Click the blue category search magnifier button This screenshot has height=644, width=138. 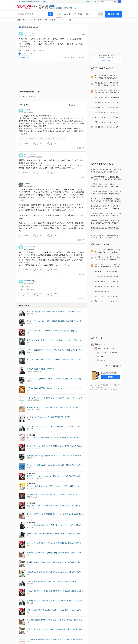pos(50,14)
